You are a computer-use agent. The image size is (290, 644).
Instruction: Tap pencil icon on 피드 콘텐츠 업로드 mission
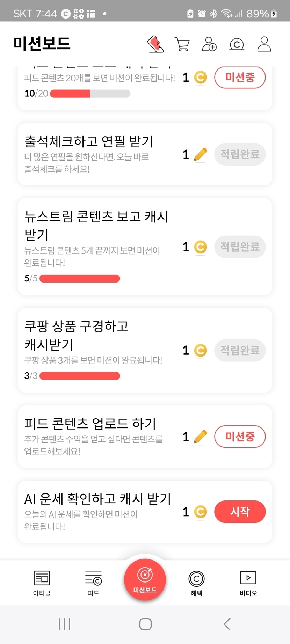201,437
